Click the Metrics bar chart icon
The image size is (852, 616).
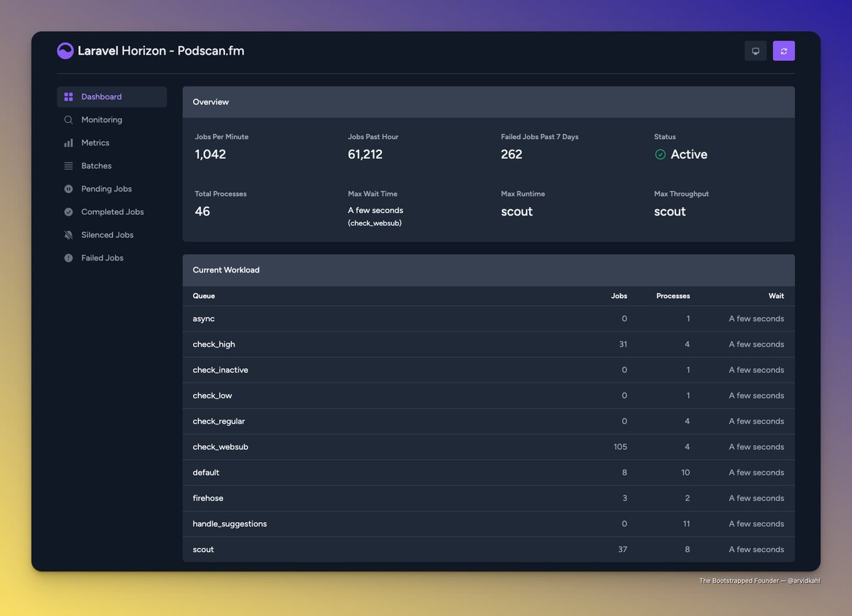69,143
